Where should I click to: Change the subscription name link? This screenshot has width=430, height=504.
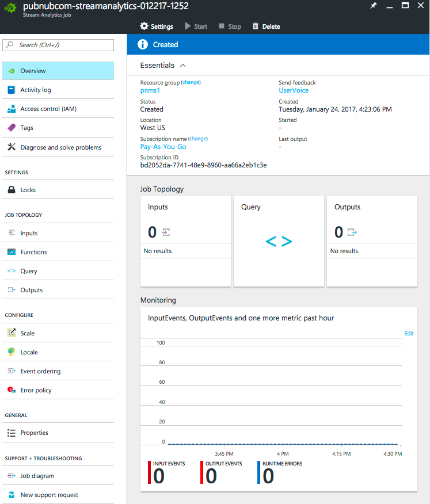[198, 139]
